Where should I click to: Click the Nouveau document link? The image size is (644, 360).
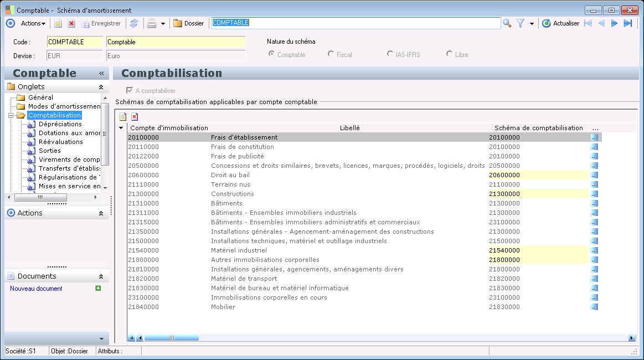coord(36,289)
